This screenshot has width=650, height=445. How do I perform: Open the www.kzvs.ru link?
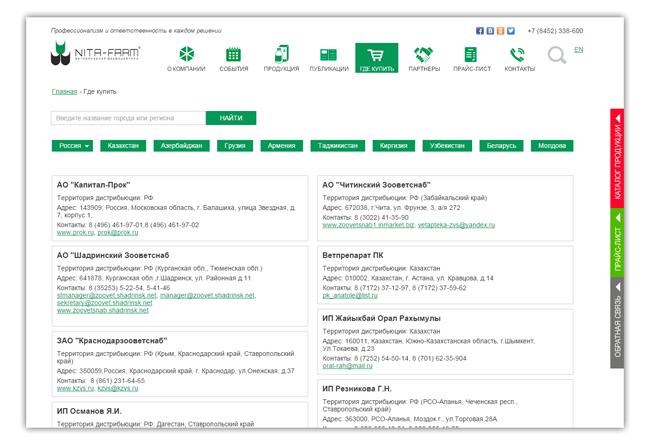[75, 389]
